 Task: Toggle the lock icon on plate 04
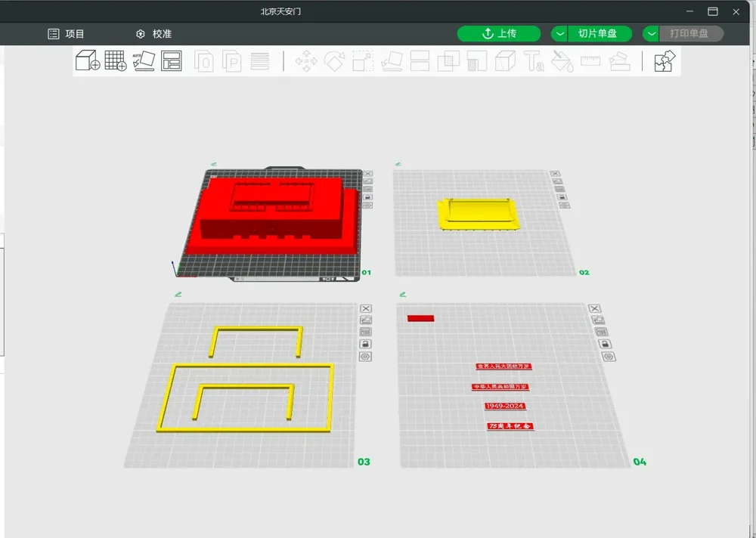(x=605, y=344)
